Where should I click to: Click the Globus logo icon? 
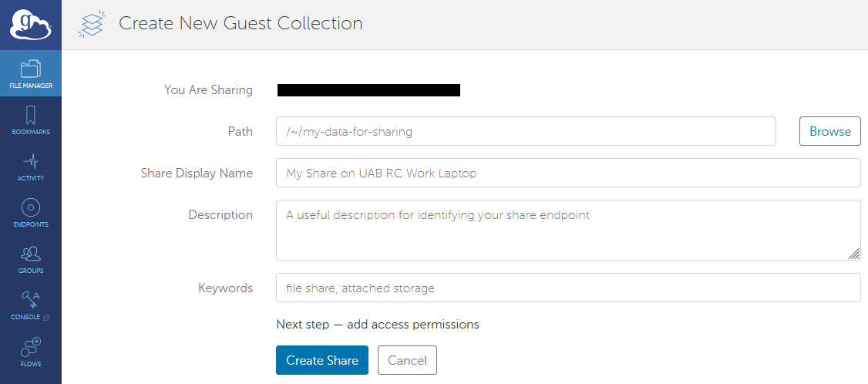coord(30,24)
